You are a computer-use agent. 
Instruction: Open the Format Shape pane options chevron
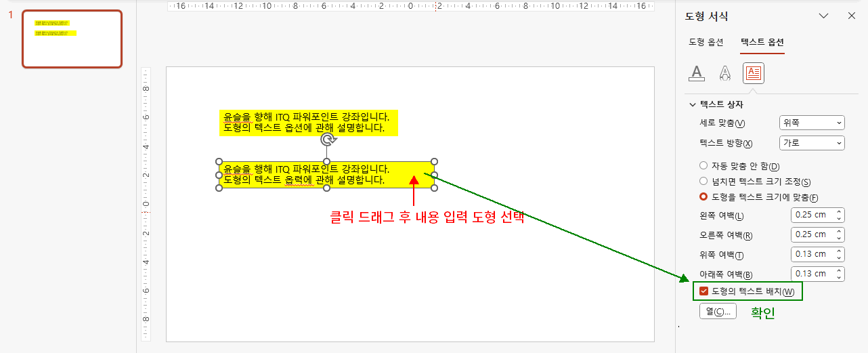pyautogui.click(x=824, y=16)
